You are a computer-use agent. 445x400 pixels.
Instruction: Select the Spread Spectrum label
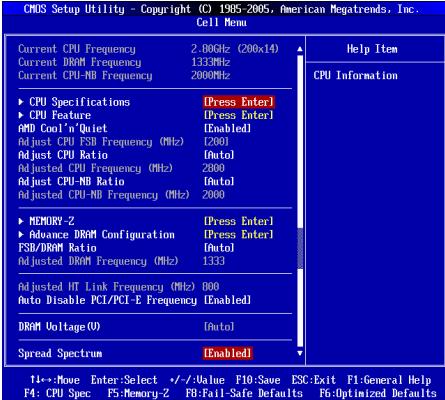coord(60,353)
